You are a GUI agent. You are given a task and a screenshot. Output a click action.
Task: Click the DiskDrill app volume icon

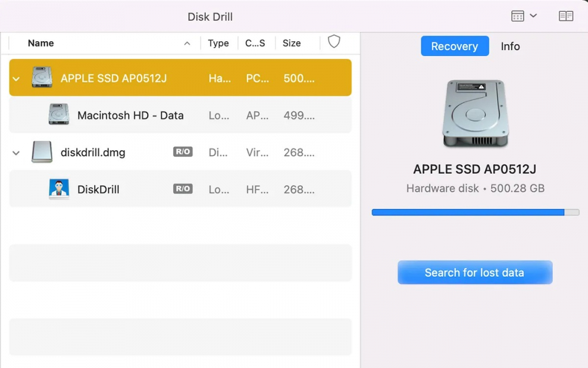[58, 189]
